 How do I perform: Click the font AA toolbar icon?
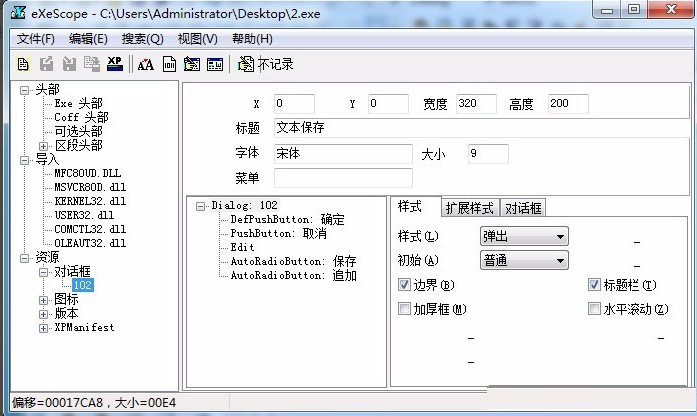point(146,65)
